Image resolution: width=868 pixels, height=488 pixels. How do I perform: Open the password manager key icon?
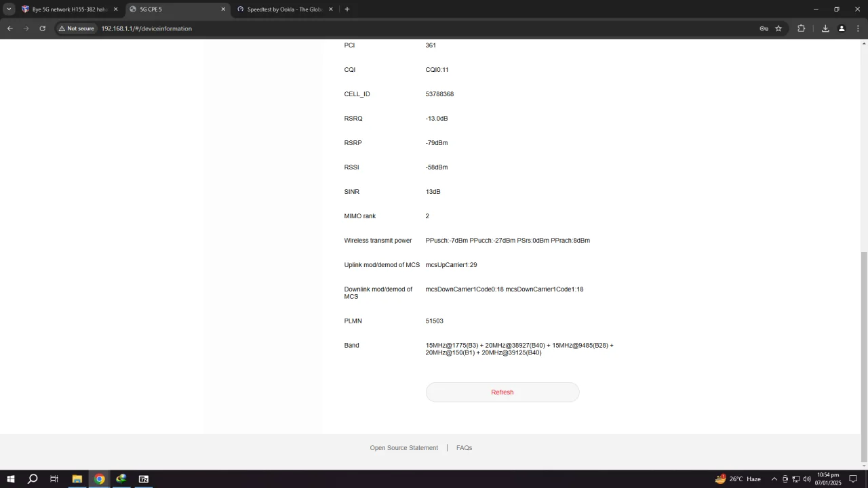[764, 28]
